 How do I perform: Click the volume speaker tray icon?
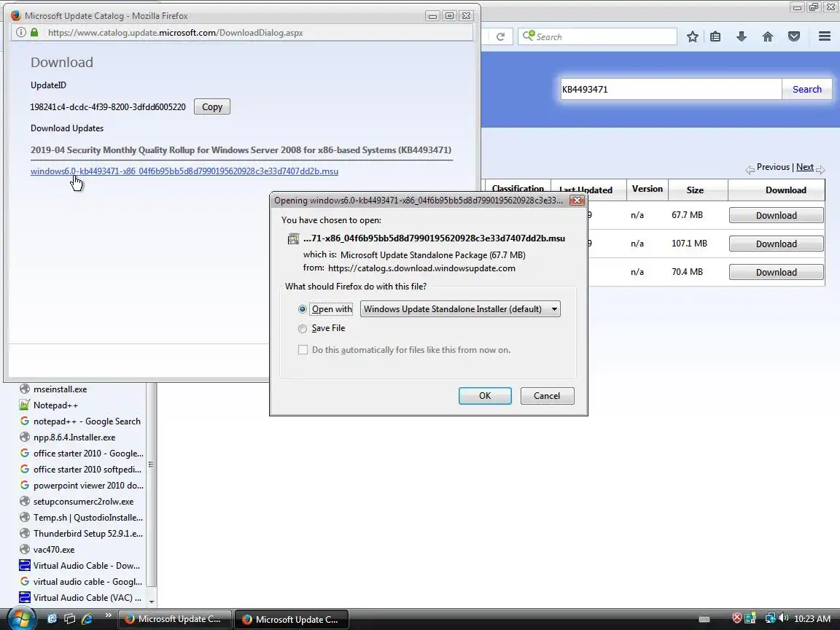coord(784,618)
